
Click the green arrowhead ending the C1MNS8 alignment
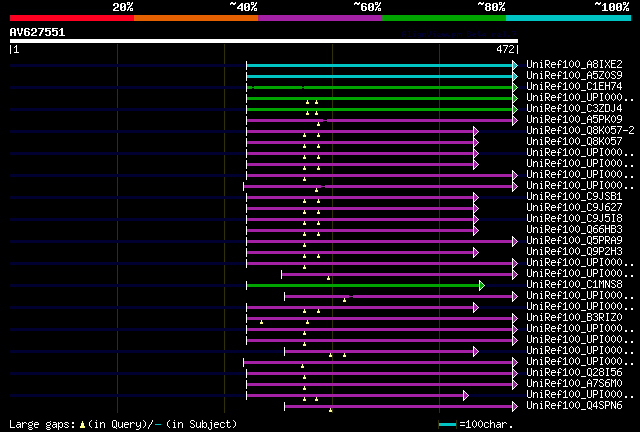coord(482,285)
